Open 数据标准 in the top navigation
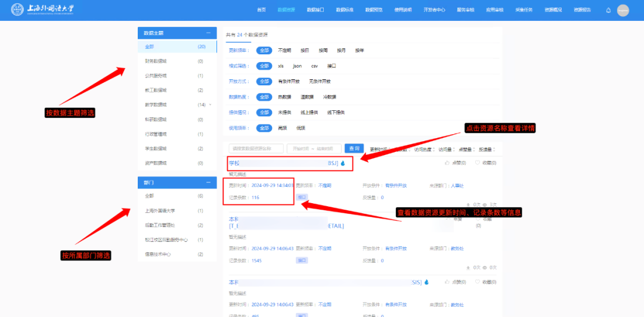The width and height of the screenshot is (644, 317). 345,10
